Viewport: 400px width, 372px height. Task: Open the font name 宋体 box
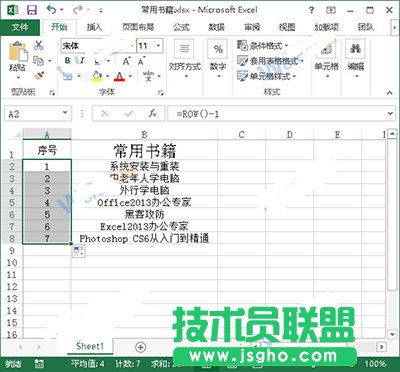tap(98, 46)
